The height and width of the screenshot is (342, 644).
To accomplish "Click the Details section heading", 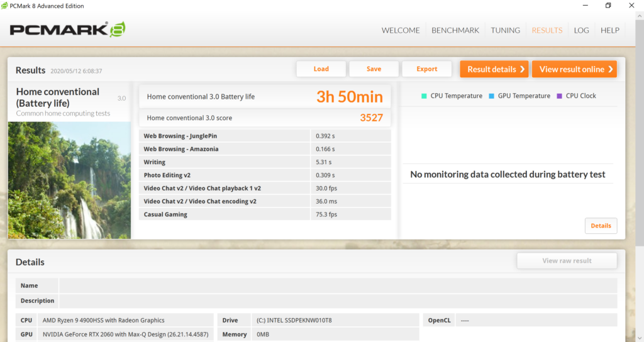I will 30,262.
